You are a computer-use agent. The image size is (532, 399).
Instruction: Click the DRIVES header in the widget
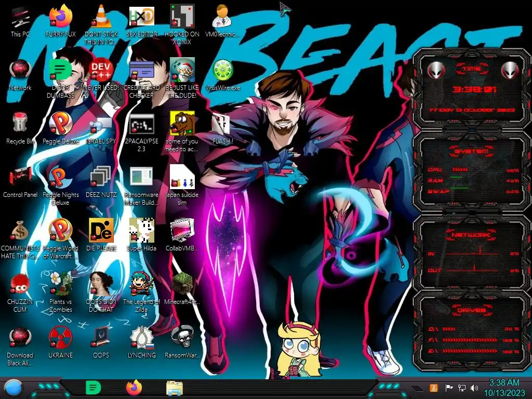[472, 310]
